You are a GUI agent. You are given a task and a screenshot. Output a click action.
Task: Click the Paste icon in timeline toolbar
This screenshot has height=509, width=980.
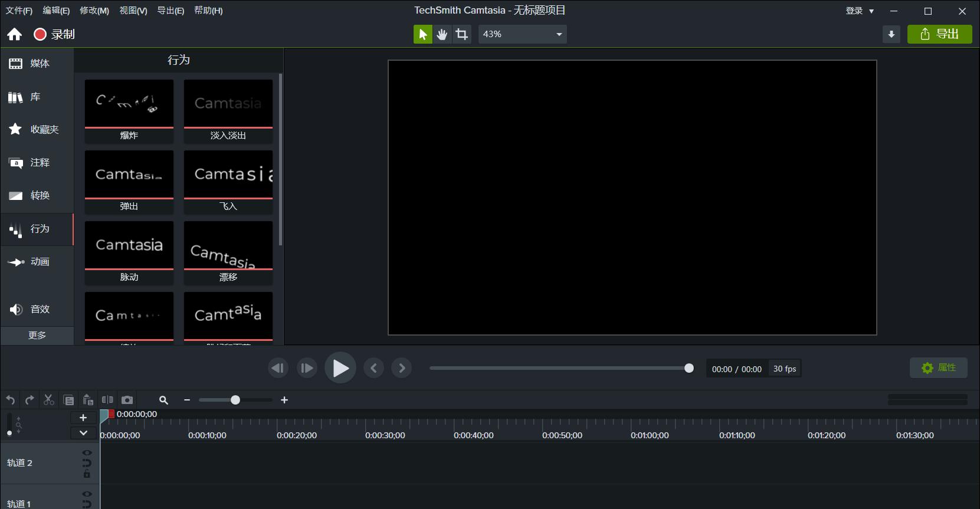(88, 400)
